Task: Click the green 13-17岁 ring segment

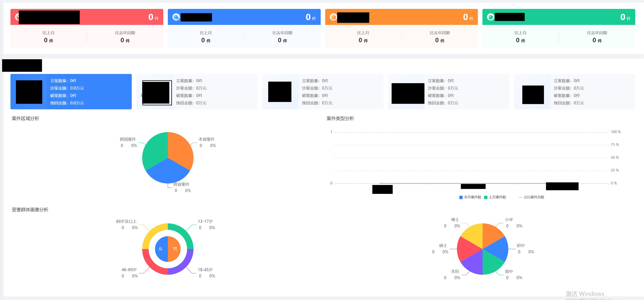Action: 184,233
